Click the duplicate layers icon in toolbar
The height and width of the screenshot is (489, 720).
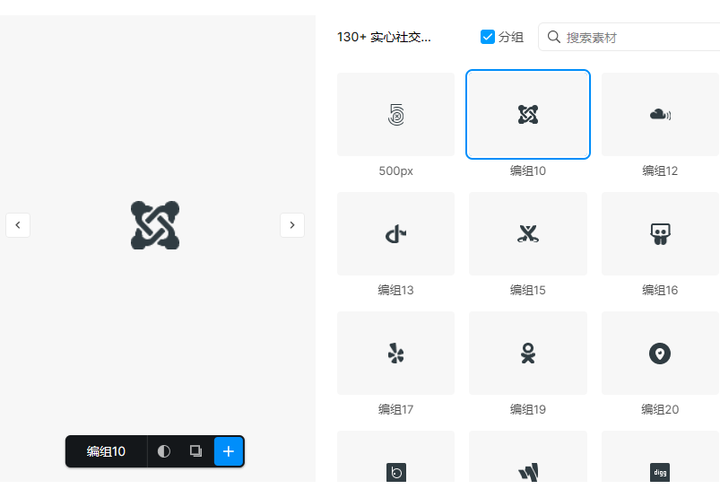196,451
